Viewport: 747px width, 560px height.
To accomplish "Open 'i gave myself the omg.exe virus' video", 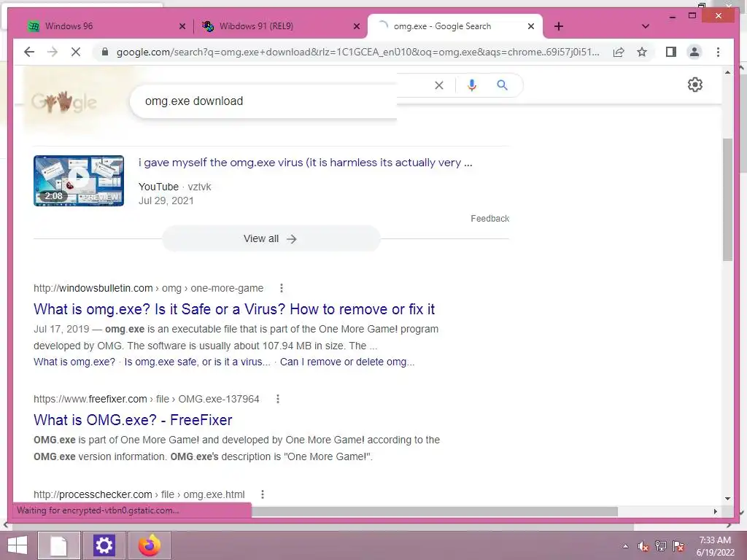I will (306, 163).
